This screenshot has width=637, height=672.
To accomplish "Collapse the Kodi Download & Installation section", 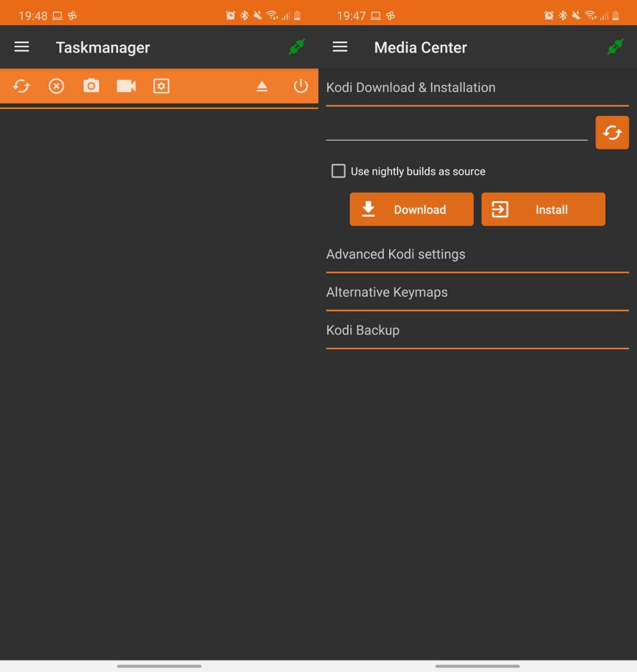I will tap(477, 88).
